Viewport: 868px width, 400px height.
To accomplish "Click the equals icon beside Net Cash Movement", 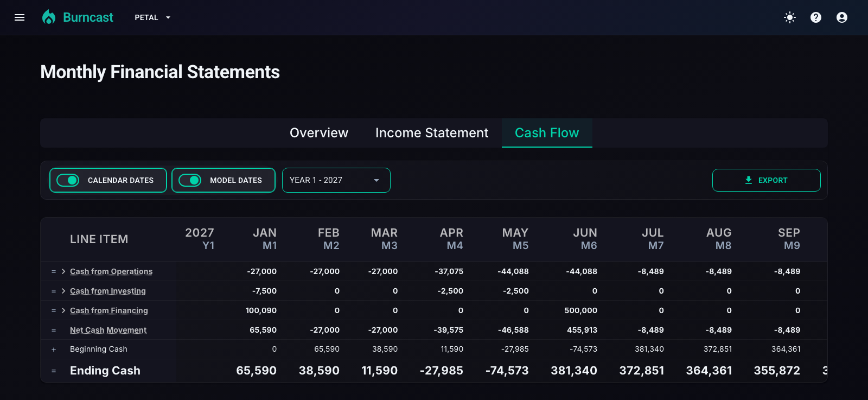I will tap(54, 330).
